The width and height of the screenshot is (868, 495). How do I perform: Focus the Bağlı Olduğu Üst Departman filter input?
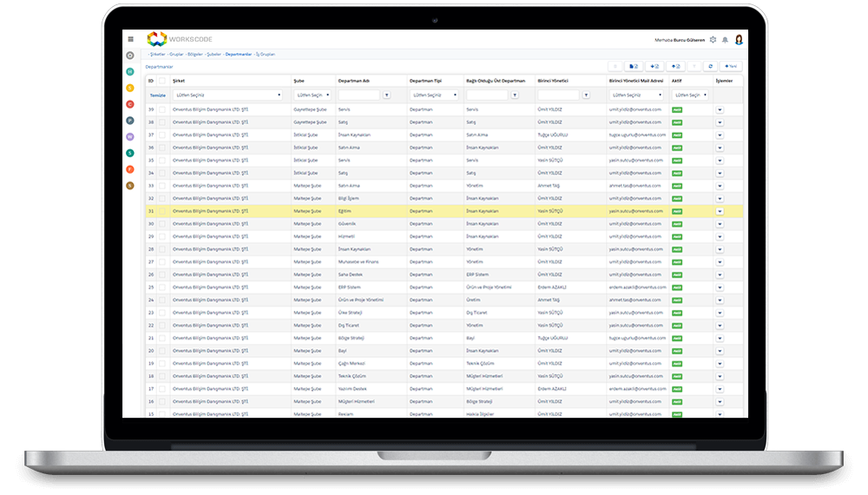point(487,96)
